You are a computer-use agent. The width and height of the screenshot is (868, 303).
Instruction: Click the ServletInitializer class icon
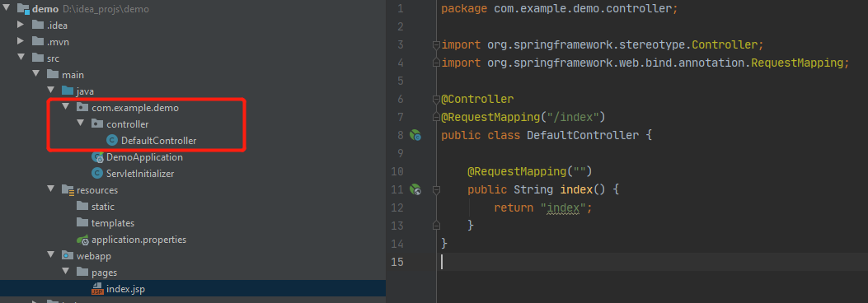(97, 174)
